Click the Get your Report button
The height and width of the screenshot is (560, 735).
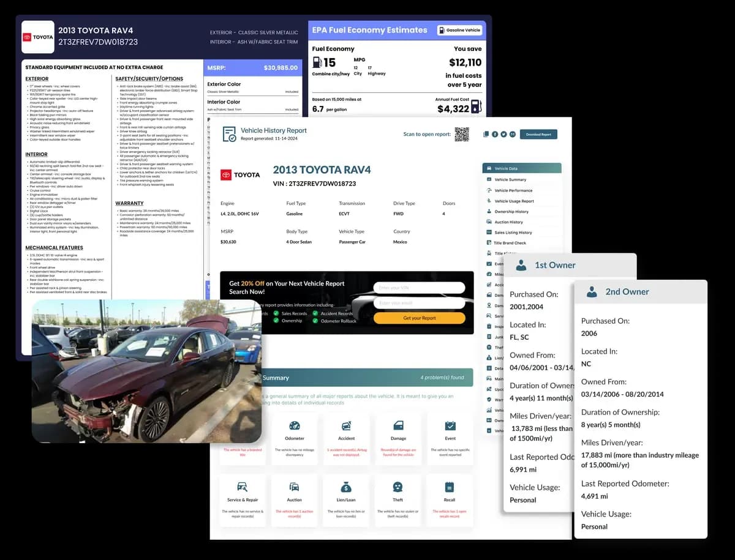420,318
